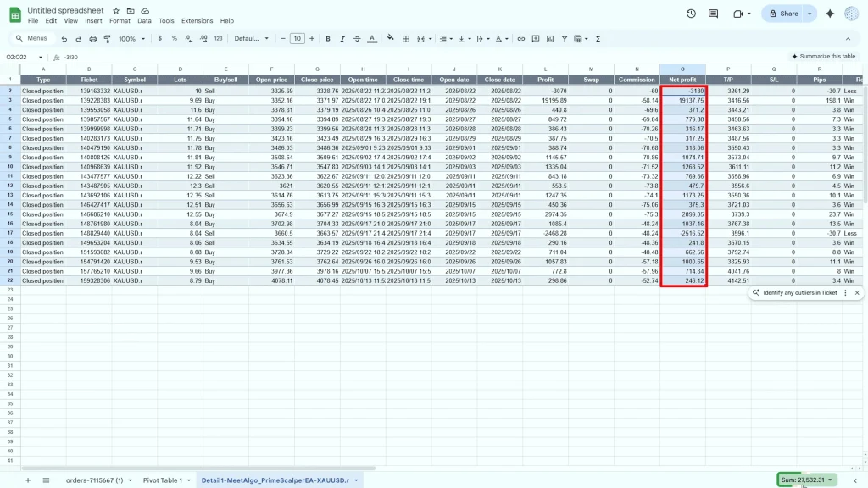Click the Insert link icon
Viewport: 868px width, 488px height.
click(521, 39)
